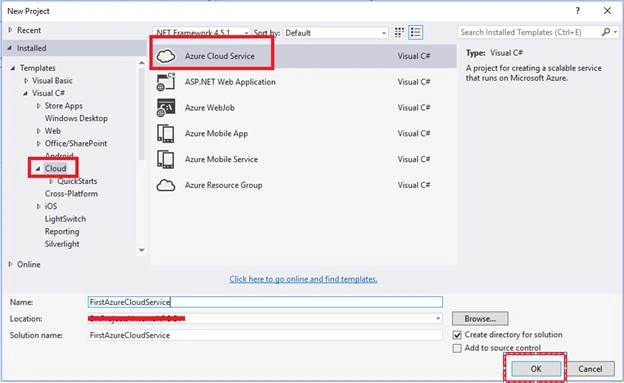Toggle Create directory for solution checkbox
The image size is (624, 383).
457,335
